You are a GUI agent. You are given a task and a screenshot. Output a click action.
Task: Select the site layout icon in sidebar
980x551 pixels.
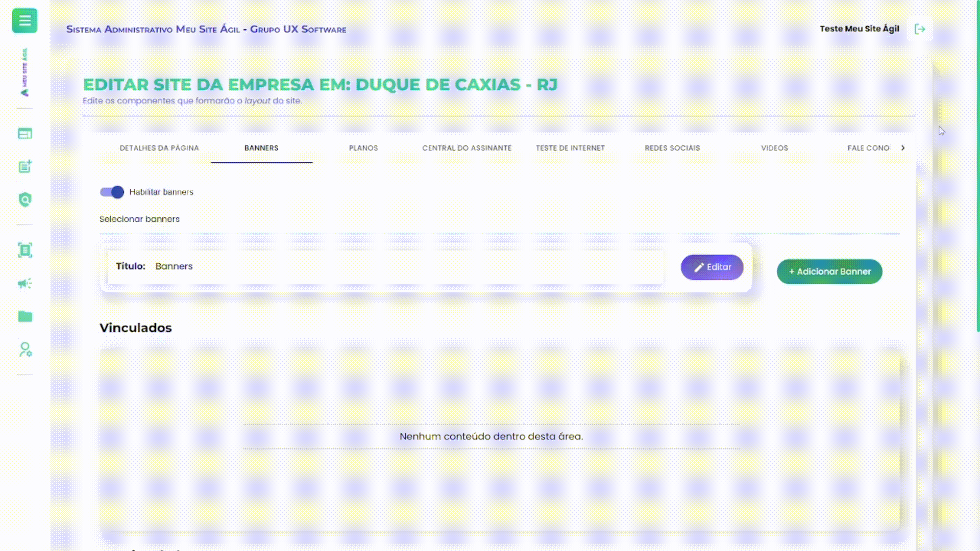tap(24, 133)
